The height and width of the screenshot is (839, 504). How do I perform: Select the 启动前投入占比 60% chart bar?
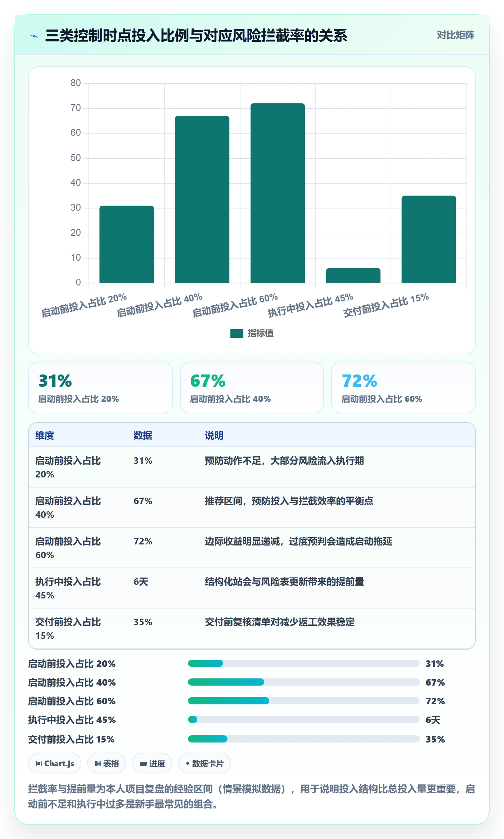pyautogui.click(x=278, y=193)
